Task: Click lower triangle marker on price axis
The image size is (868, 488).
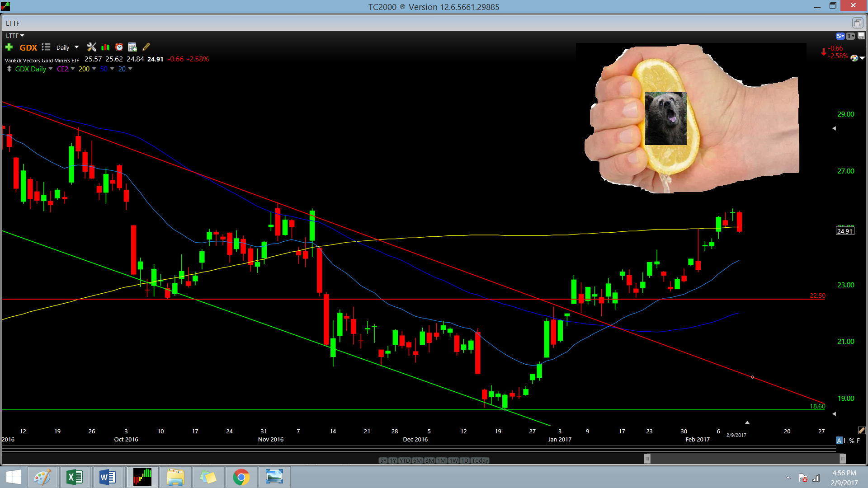Action: (x=834, y=414)
